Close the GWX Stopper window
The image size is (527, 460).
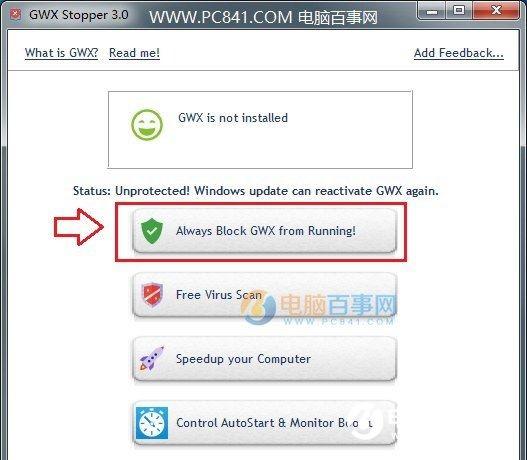(x=496, y=11)
